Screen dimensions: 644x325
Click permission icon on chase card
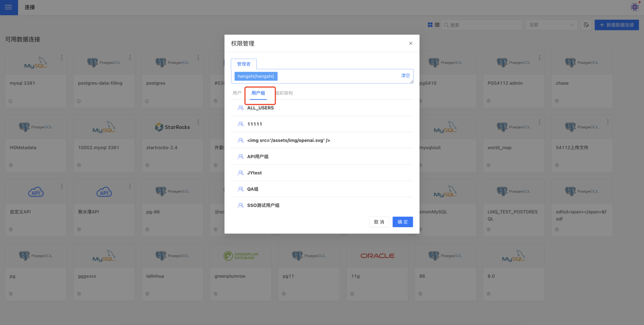pos(557,101)
